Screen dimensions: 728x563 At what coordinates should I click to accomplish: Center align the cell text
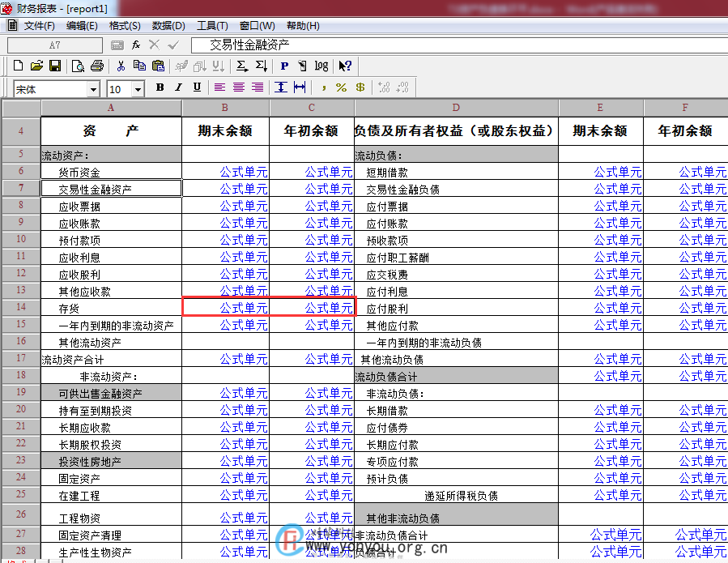(x=239, y=87)
